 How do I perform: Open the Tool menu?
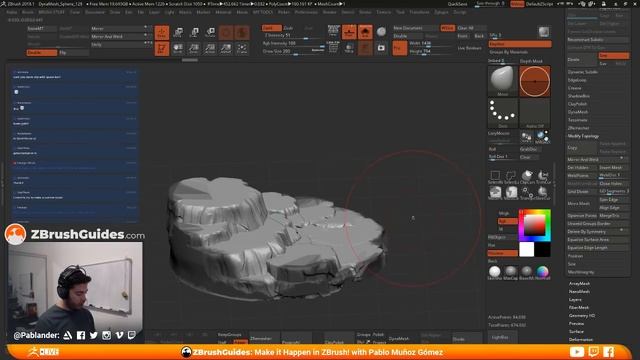[400, 12]
